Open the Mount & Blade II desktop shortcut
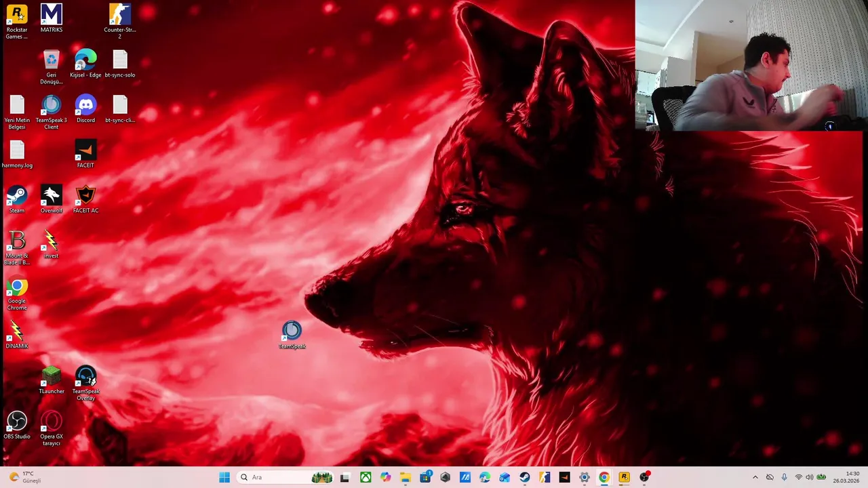The image size is (868, 488). pyautogui.click(x=17, y=247)
